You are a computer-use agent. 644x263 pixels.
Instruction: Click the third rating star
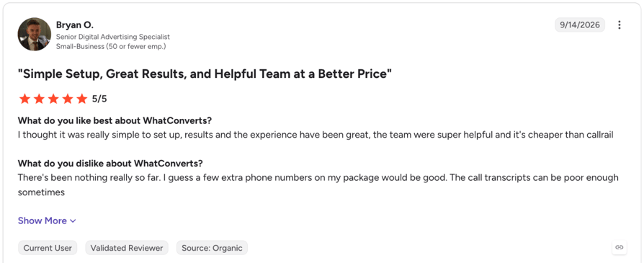pos(53,99)
